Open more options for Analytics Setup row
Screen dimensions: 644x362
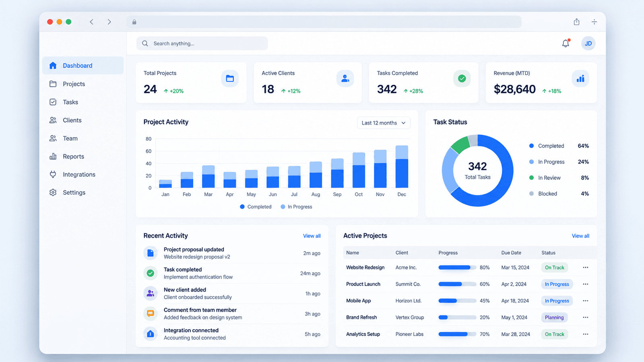[585, 334]
